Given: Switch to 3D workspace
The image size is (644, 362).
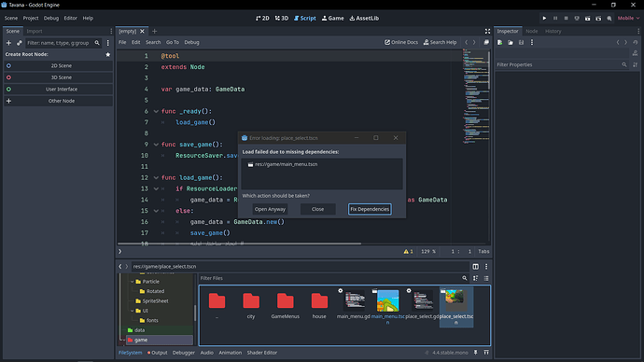Looking at the screenshot, I should pyautogui.click(x=282, y=18).
